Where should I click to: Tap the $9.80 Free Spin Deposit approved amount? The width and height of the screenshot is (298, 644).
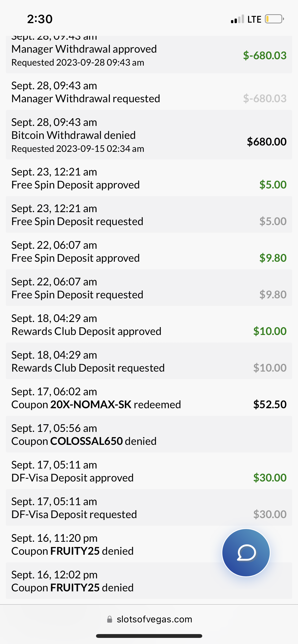point(273,258)
